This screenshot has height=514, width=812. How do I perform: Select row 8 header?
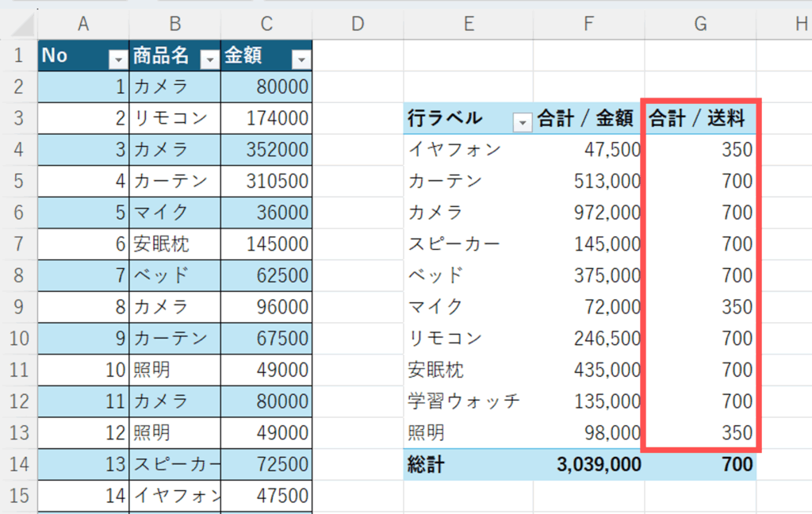click(x=18, y=306)
